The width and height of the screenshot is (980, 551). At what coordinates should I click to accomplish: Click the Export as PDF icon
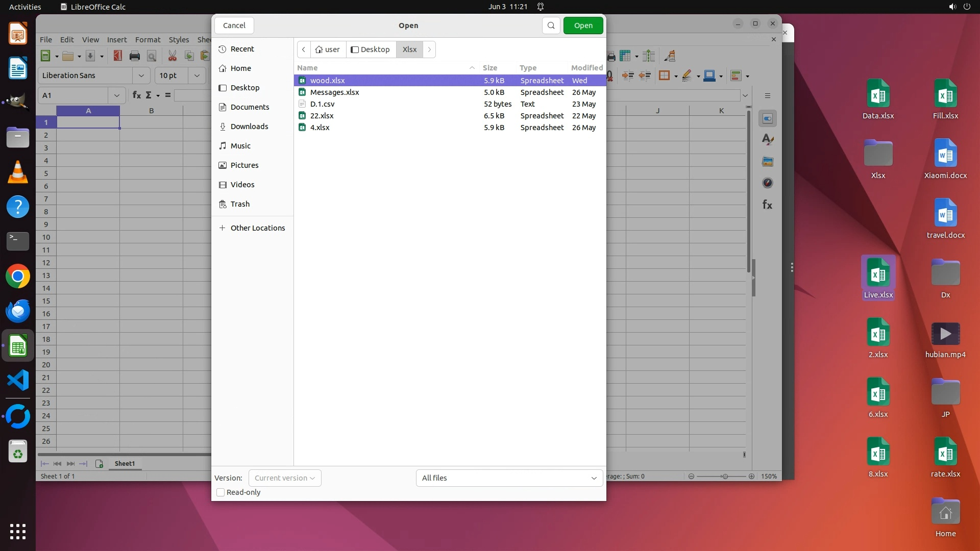click(x=118, y=56)
